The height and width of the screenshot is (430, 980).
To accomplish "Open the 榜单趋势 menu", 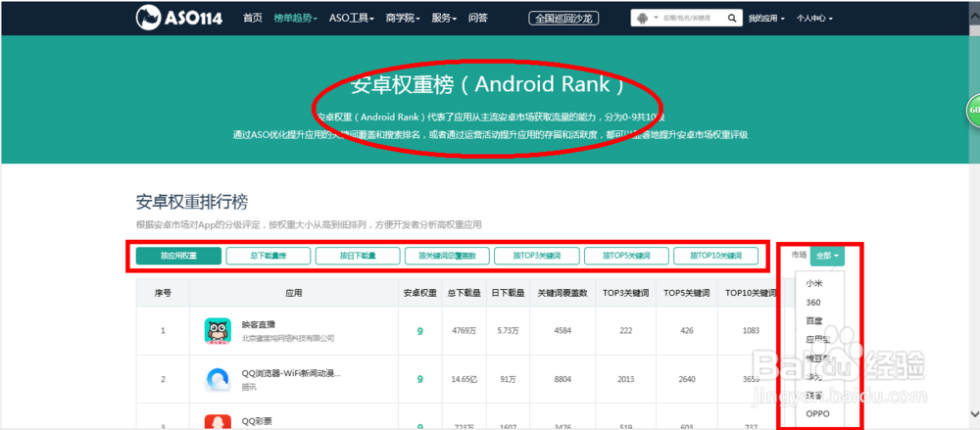I will 296,19.
